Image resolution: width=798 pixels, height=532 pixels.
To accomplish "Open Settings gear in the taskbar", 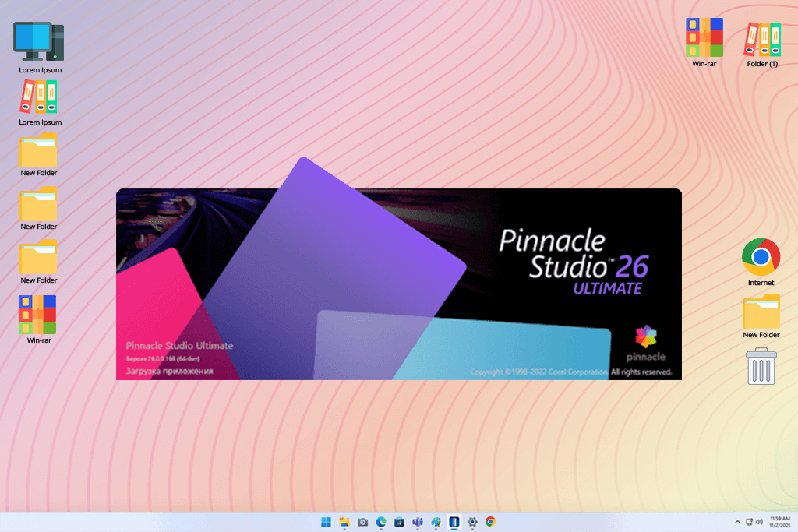I will 472,522.
